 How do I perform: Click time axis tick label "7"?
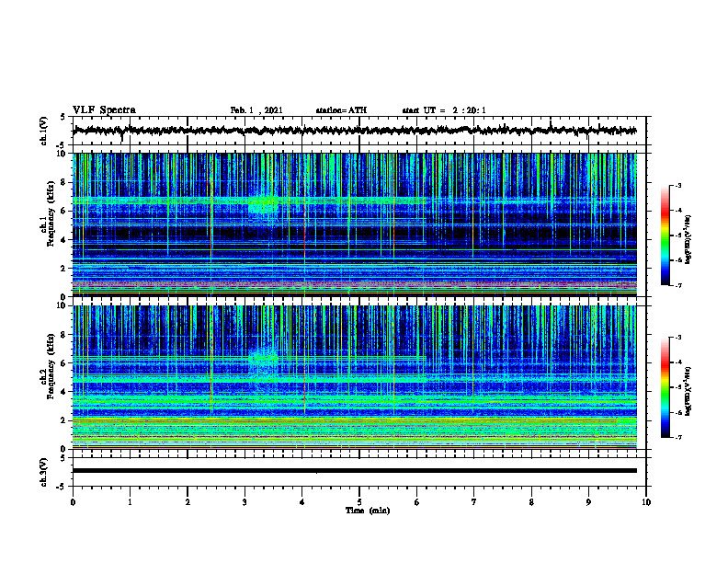tap(474, 502)
